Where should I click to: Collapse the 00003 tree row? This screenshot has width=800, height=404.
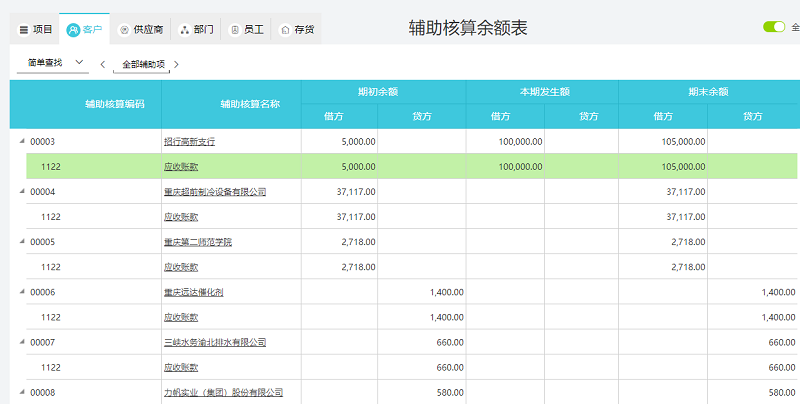click(22, 141)
